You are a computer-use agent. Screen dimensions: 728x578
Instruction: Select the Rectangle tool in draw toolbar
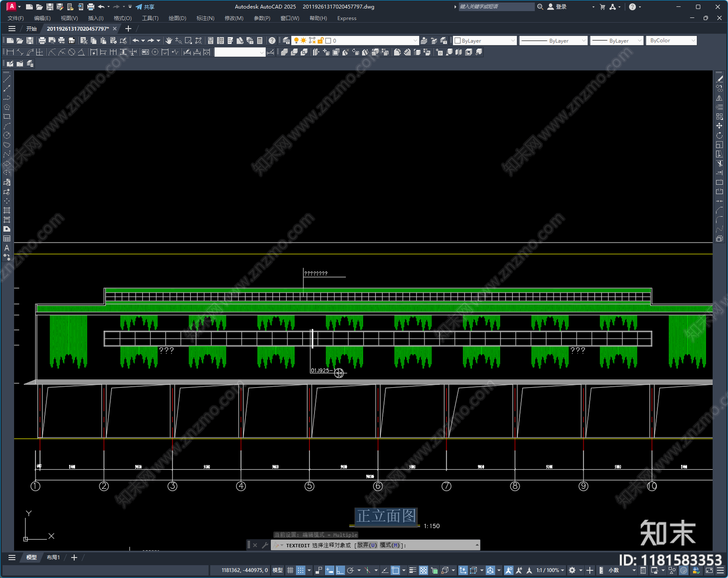7,117
